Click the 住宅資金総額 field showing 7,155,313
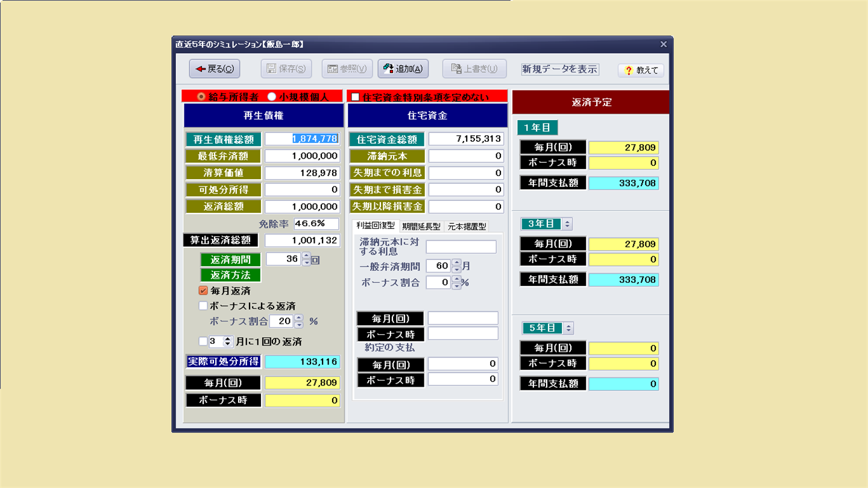This screenshot has height=488, width=868. (466, 139)
